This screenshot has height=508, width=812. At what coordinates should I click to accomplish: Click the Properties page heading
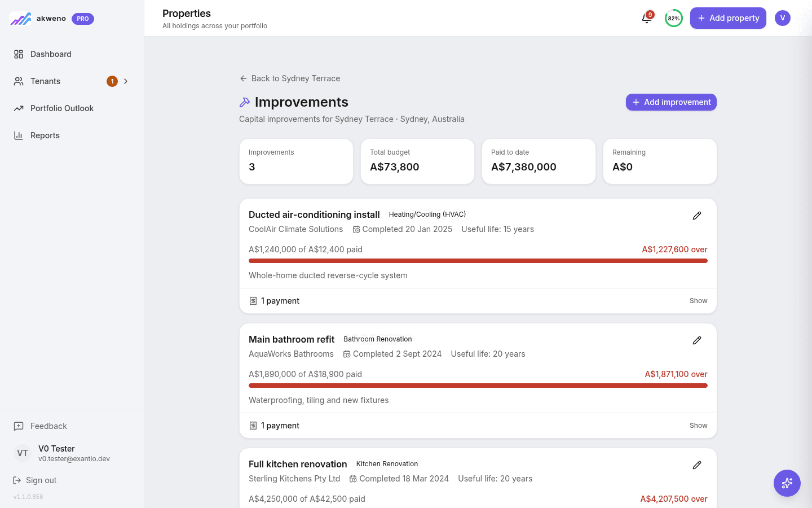pyautogui.click(x=187, y=14)
